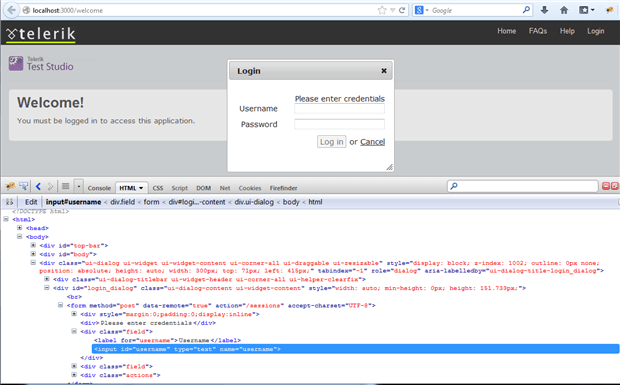Select body in the breadcrumb
This screenshot has width=620, height=385.
pyautogui.click(x=291, y=202)
